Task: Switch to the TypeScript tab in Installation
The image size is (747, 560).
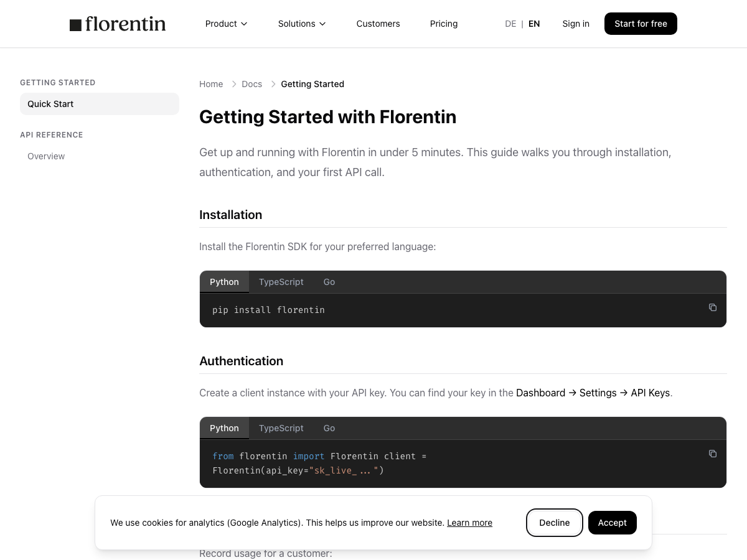Action: [281, 282]
